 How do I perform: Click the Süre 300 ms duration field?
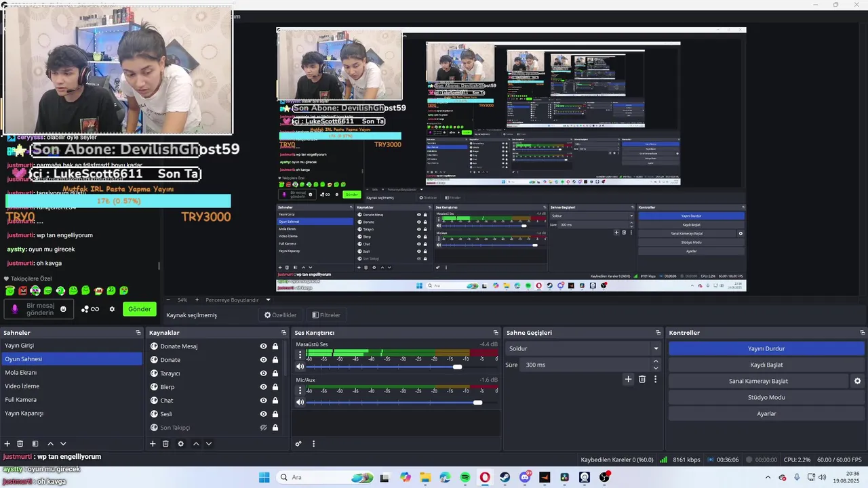pos(587,365)
